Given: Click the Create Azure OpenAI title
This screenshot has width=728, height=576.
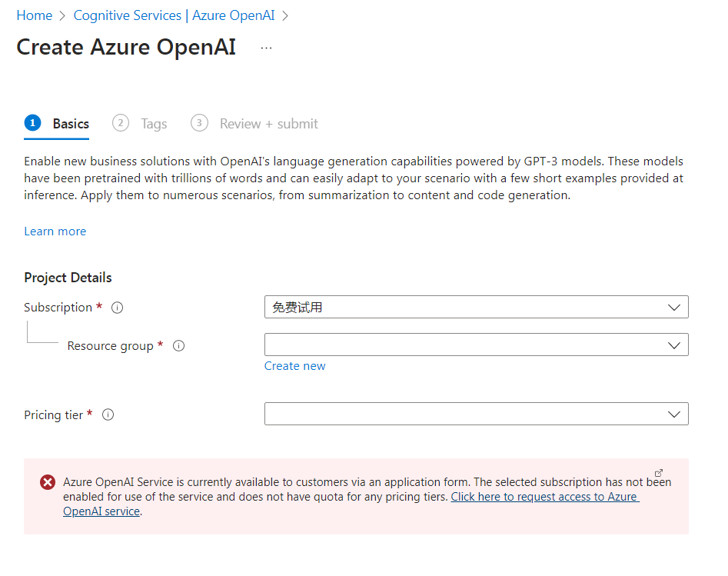Looking at the screenshot, I should tap(126, 48).
